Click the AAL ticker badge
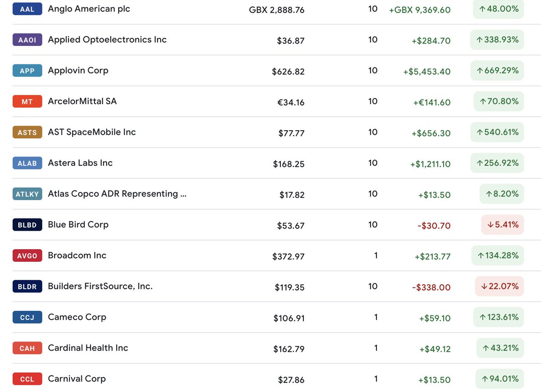This screenshot has width=541, height=392. [27, 9]
